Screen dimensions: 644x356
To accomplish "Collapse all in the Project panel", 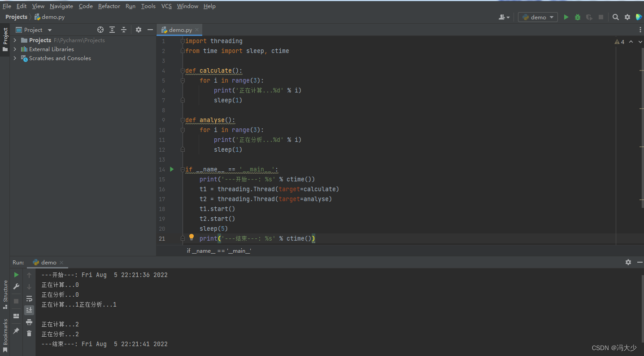I will tap(124, 30).
